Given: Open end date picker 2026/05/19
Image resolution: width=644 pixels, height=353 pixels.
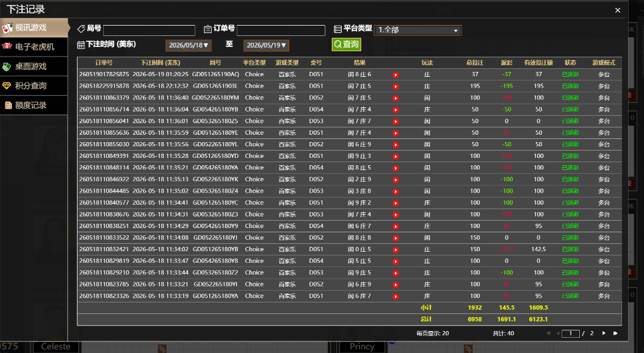Looking at the screenshot, I should [x=266, y=45].
